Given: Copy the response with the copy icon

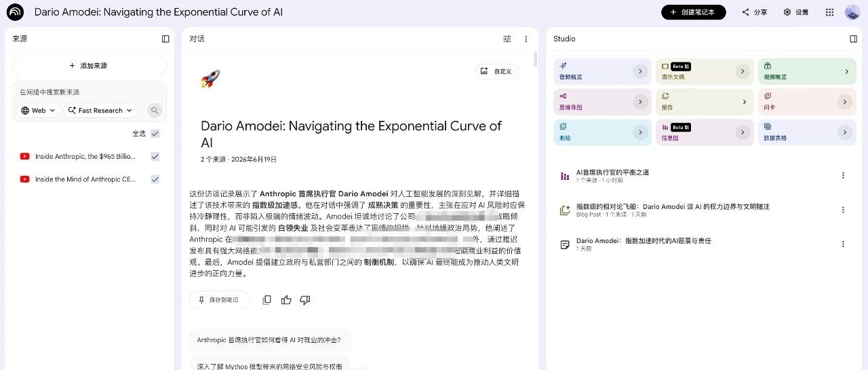Looking at the screenshot, I should [x=267, y=299].
